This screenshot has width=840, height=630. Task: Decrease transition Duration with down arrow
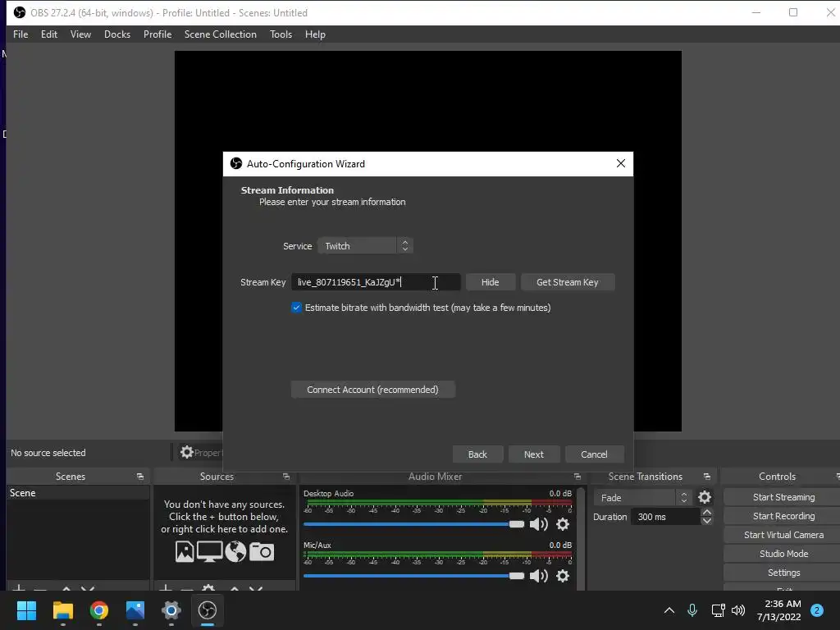(706, 521)
